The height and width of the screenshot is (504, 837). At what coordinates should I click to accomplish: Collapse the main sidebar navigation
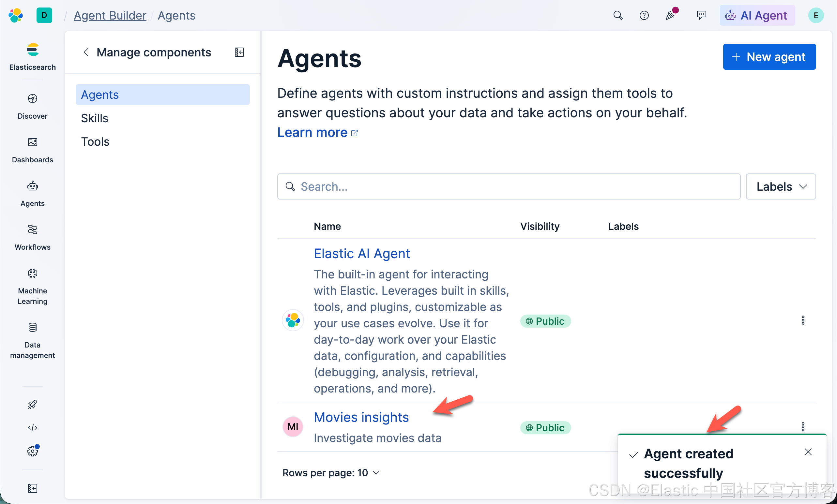click(33, 488)
